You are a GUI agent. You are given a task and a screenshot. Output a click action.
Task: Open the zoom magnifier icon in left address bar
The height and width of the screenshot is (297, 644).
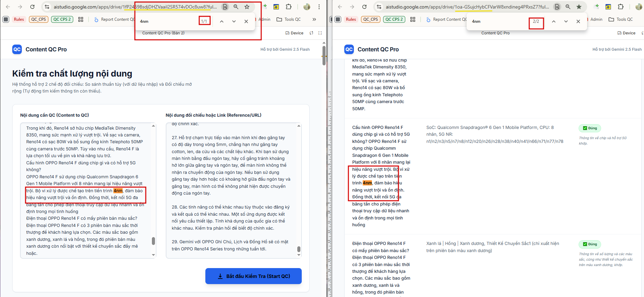coord(236,7)
